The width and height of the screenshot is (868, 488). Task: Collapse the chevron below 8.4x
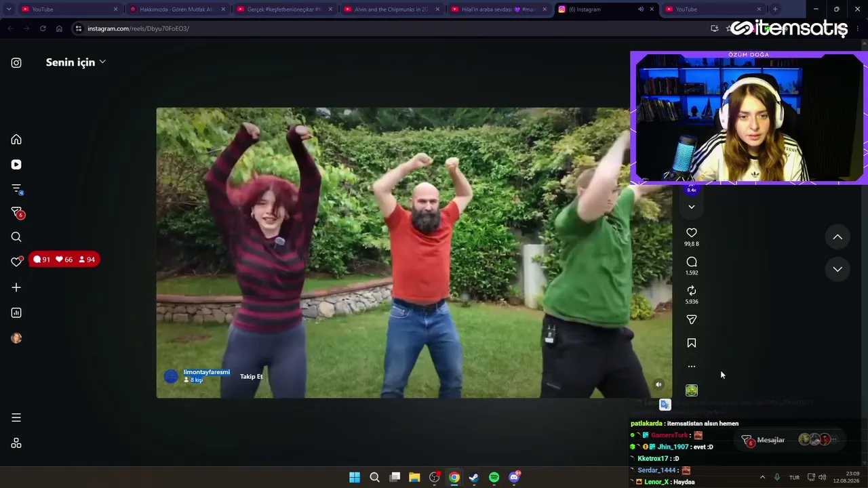tap(692, 207)
